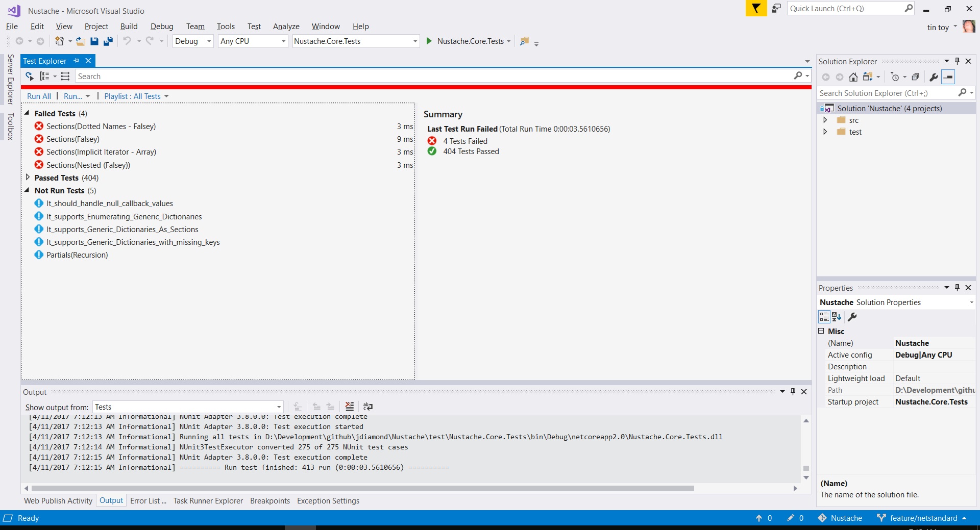Open the Debug configuration dropdown
This screenshot has width=980, height=530.
193,41
